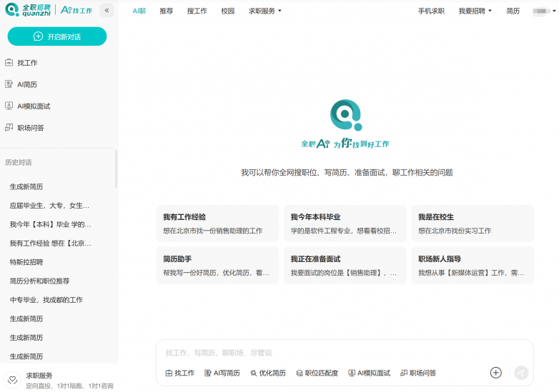Screen dimensions: 559x392
Task: Click the circular plus icon in input box
Action: coord(495,373)
